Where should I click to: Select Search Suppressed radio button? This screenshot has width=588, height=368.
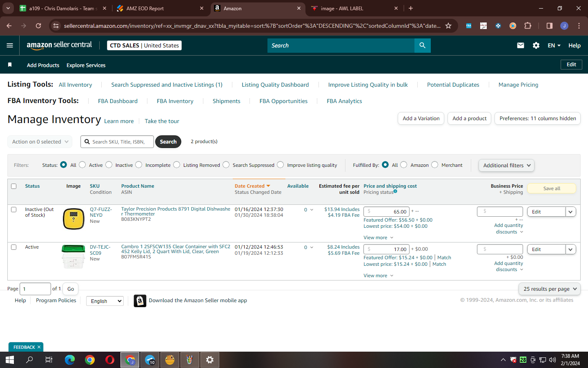click(x=226, y=165)
